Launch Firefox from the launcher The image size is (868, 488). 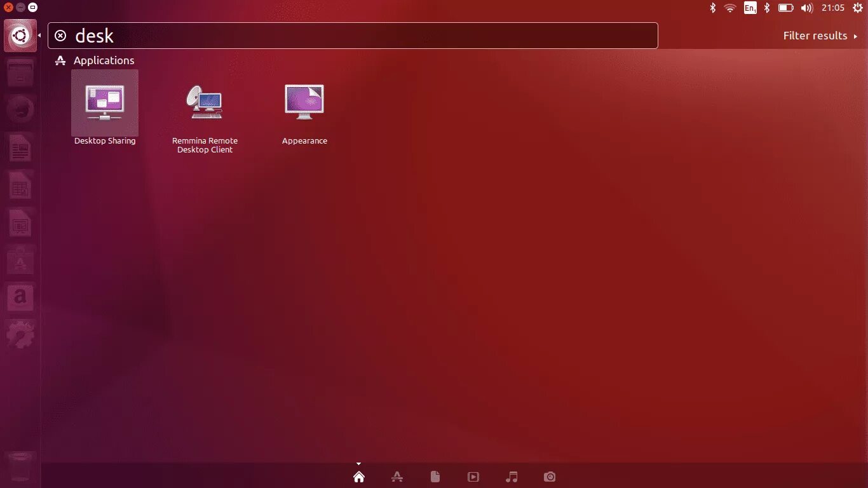20,111
